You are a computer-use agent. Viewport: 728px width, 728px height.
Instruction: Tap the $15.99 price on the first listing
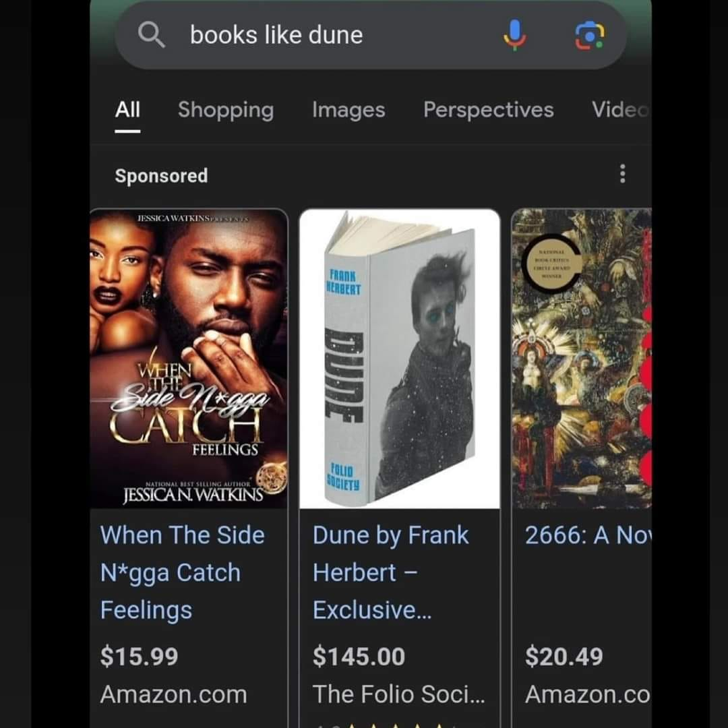click(140, 657)
